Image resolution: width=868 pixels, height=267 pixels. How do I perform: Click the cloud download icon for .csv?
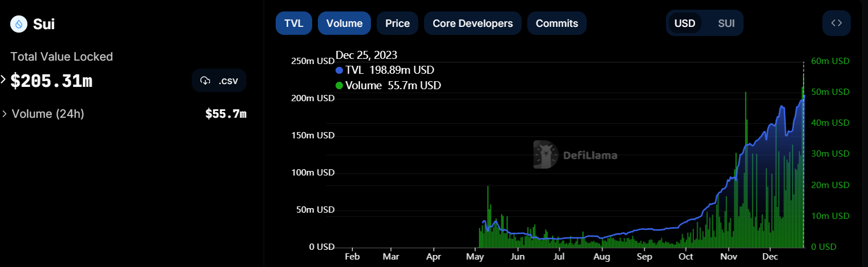click(205, 81)
